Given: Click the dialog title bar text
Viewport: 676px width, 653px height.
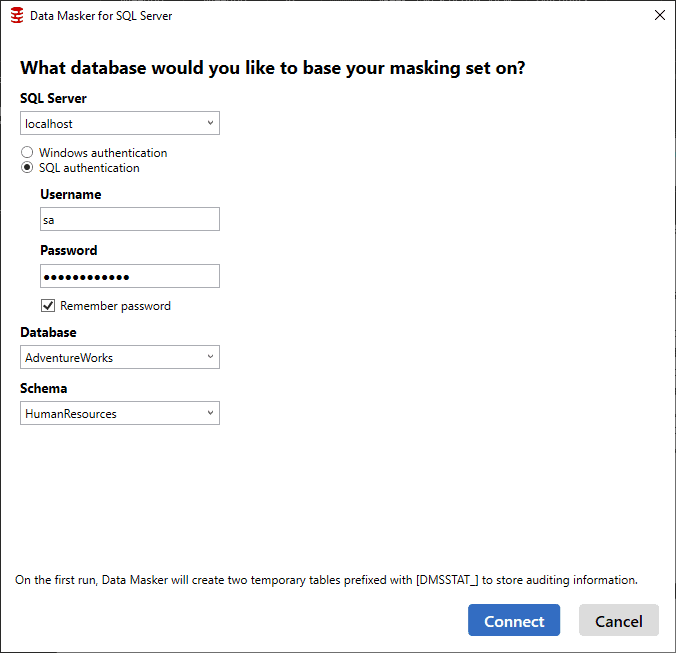Looking at the screenshot, I should coord(101,16).
